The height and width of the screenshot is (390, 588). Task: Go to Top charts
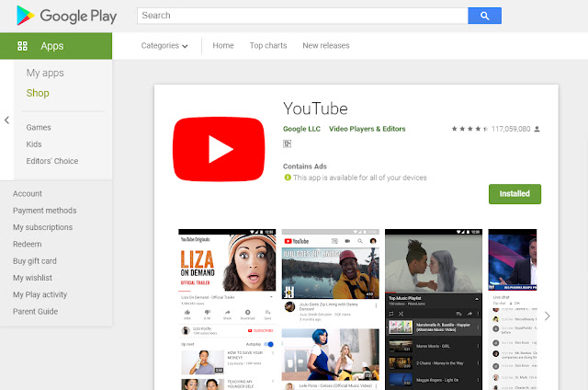[x=268, y=45]
